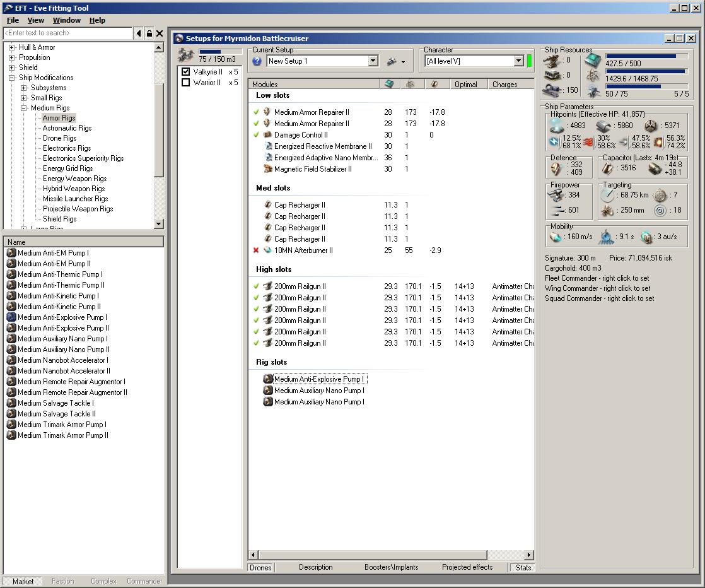The height and width of the screenshot is (588, 705).
Task: Open the Character All level V dropdown
Action: 518,61
